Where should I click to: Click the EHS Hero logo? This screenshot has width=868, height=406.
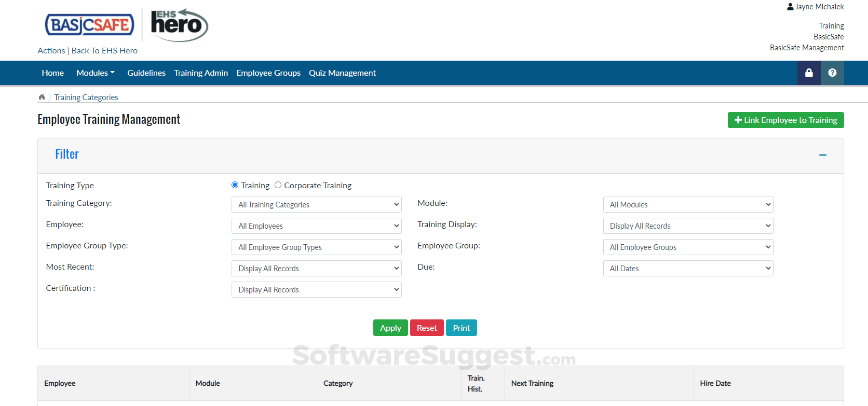pyautogui.click(x=180, y=25)
